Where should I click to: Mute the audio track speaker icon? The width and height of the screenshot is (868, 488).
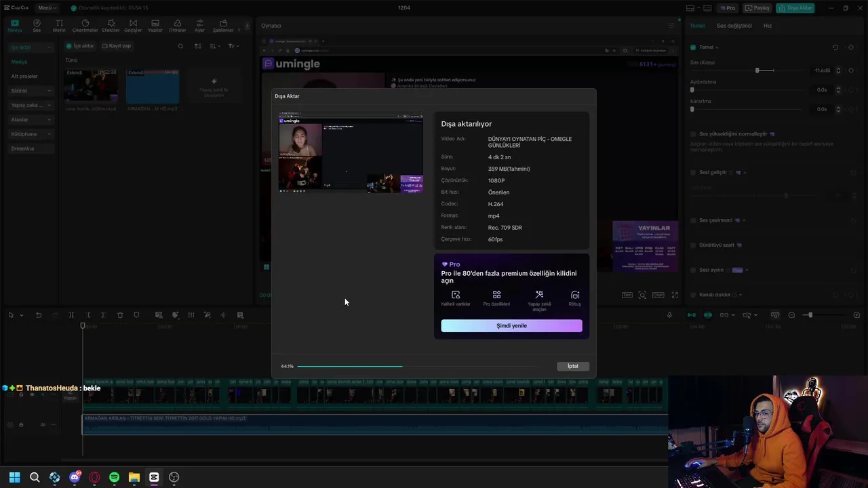coord(43,425)
